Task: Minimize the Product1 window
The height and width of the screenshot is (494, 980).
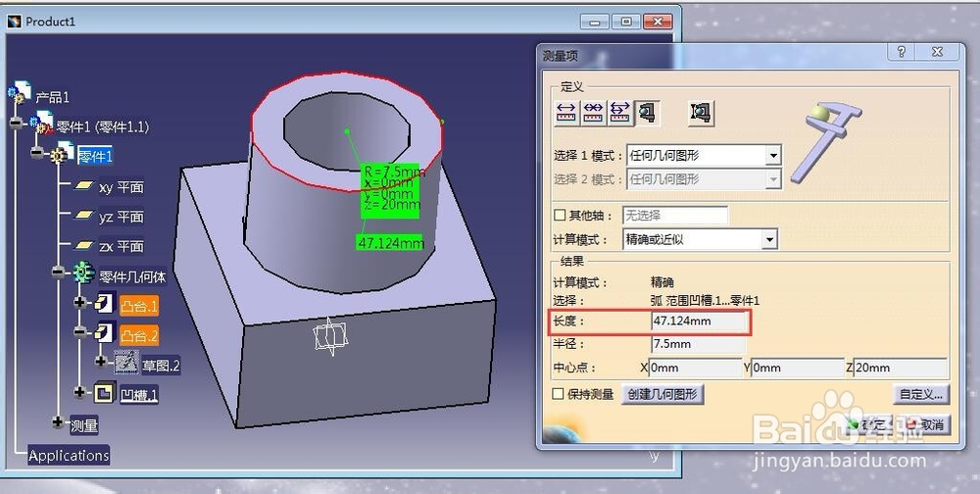Action: [595, 22]
